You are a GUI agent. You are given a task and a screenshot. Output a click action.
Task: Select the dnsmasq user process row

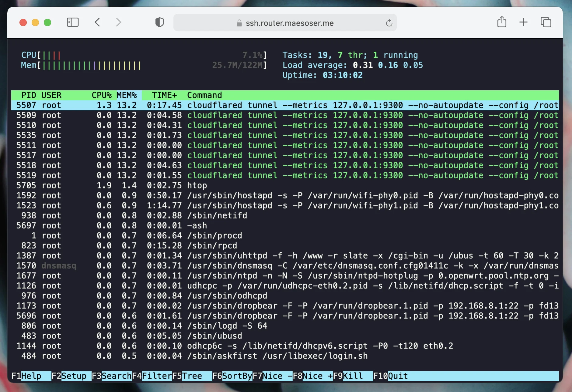(x=285, y=266)
